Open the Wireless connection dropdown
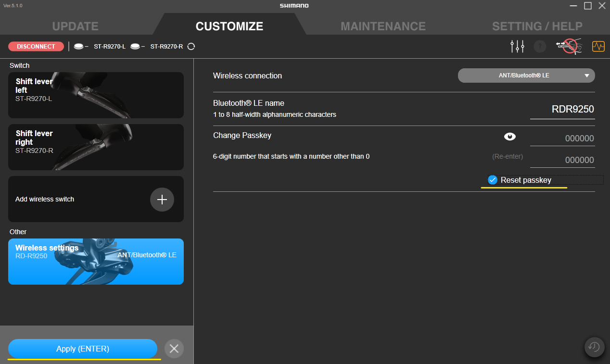 (526, 75)
